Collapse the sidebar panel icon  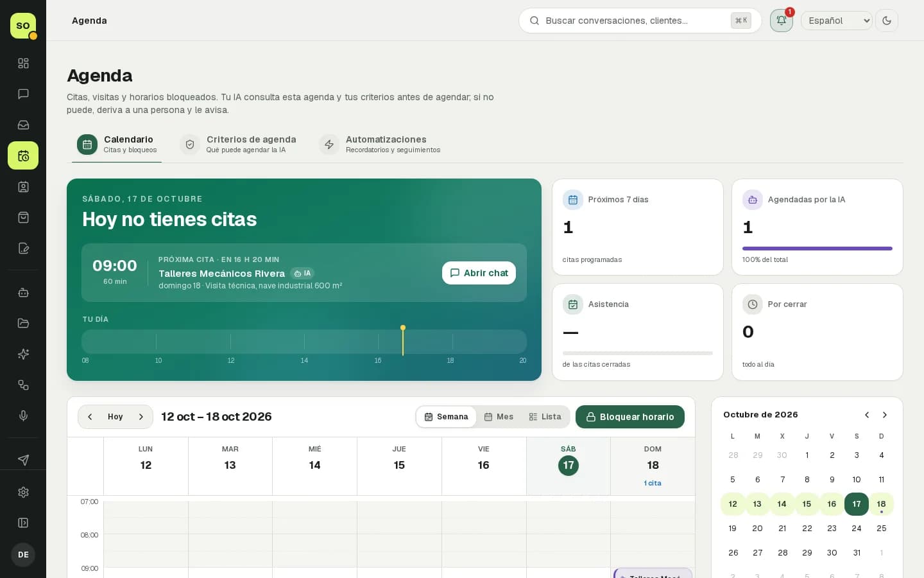23,523
